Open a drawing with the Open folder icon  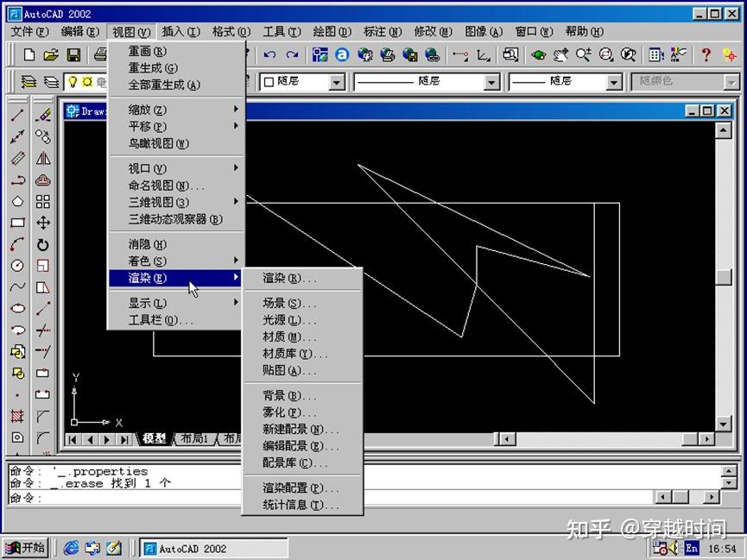(52, 53)
